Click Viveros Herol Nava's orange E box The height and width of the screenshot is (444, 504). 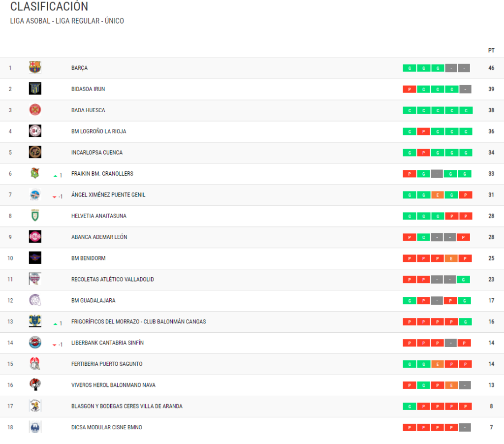tap(451, 385)
